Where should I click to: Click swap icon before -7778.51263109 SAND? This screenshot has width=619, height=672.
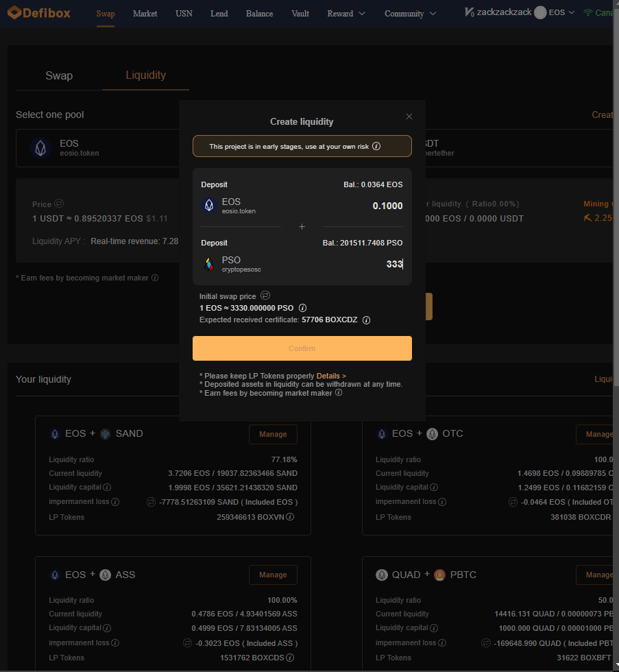(x=151, y=502)
